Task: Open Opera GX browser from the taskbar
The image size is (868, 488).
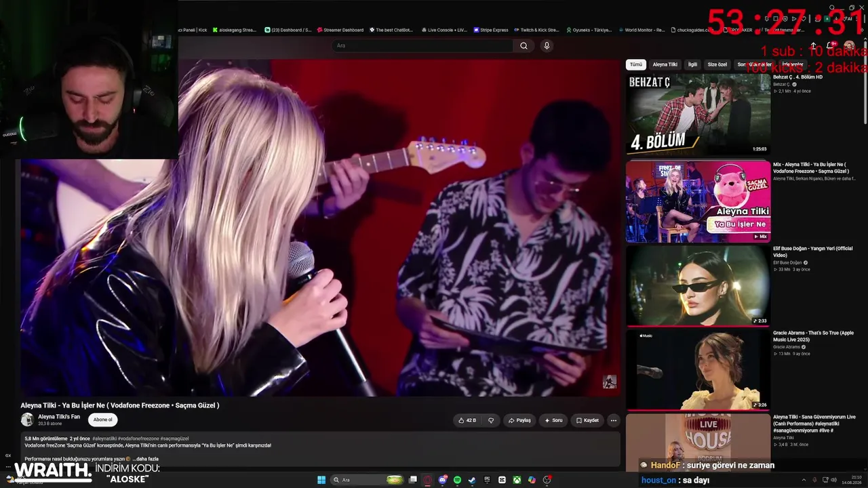Action: click(428, 480)
